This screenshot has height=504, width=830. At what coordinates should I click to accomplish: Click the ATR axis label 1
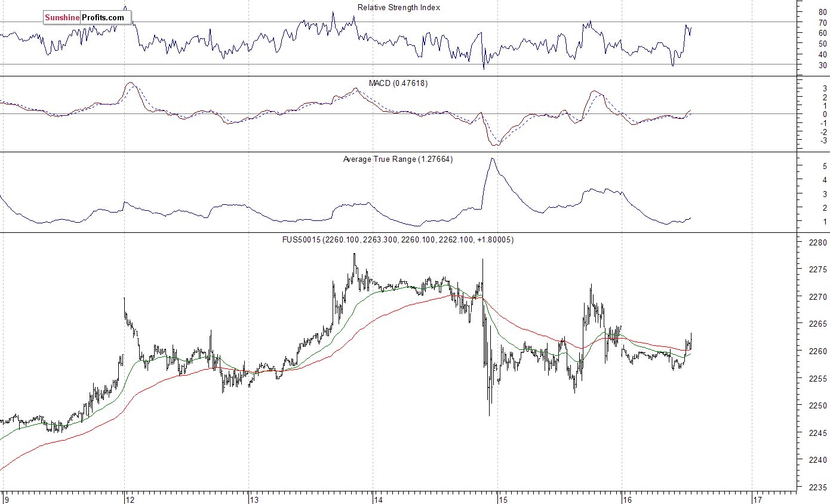[x=825, y=222]
